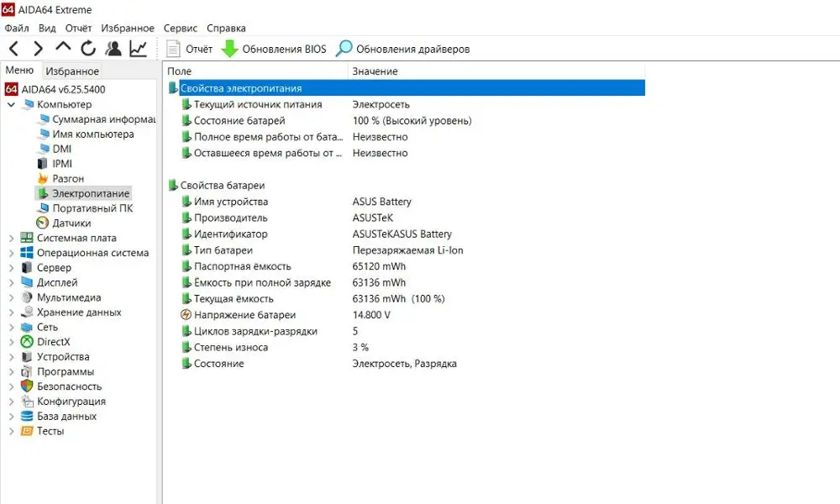Expand the Программы tree node
The height and width of the screenshot is (504, 840).
11,372
